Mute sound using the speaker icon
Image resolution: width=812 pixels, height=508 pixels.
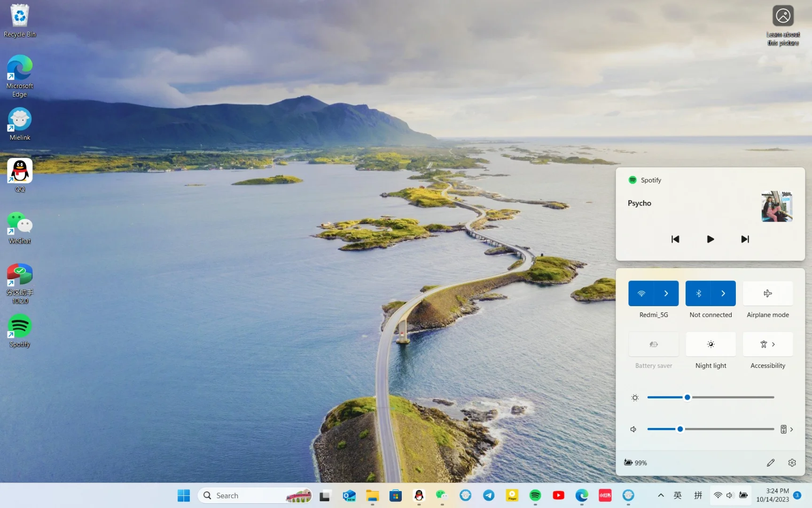click(x=633, y=429)
